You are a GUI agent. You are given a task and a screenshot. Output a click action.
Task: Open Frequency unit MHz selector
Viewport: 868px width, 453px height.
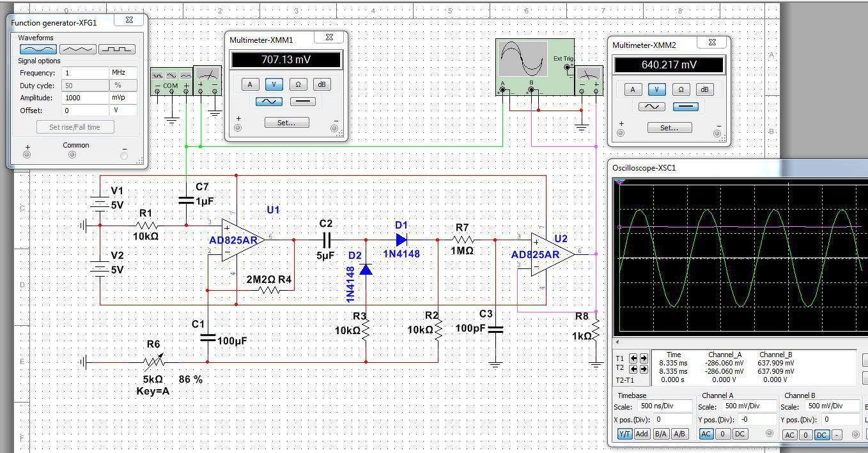[123, 73]
